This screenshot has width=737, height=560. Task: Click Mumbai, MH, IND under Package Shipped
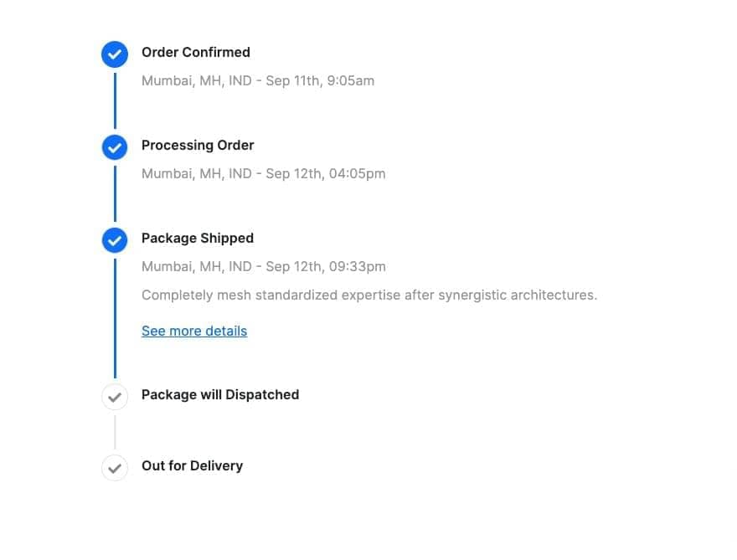(x=196, y=267)
